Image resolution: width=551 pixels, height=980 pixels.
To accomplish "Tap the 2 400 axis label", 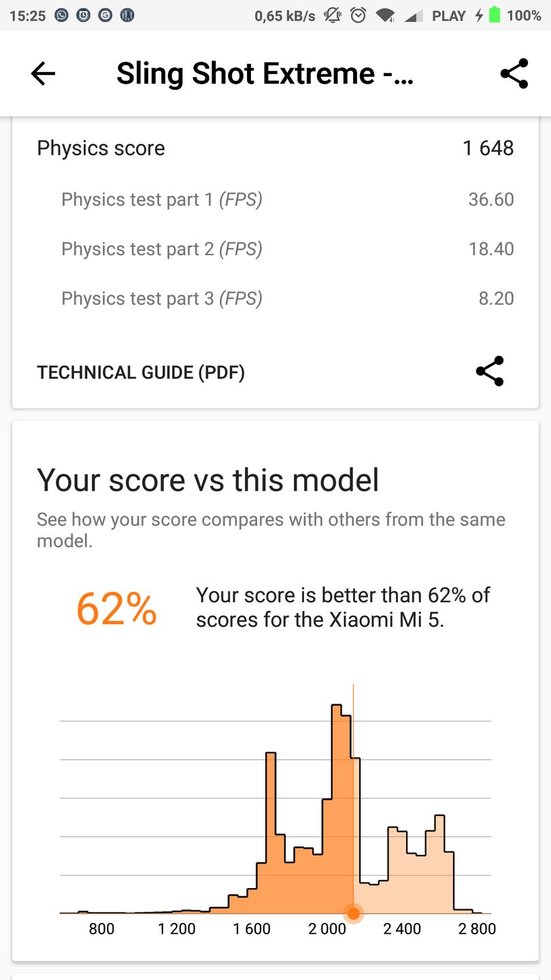I will click(x=402, y=929).
